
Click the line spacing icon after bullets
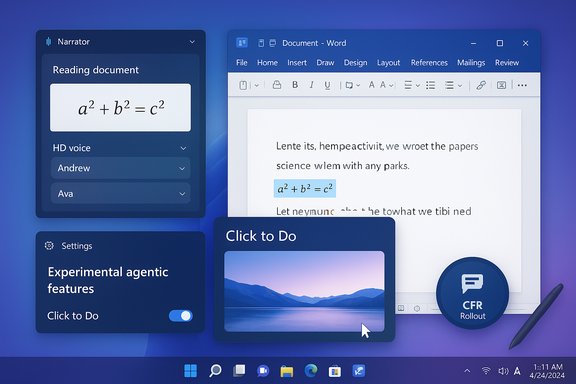click(x=449, y=85)
